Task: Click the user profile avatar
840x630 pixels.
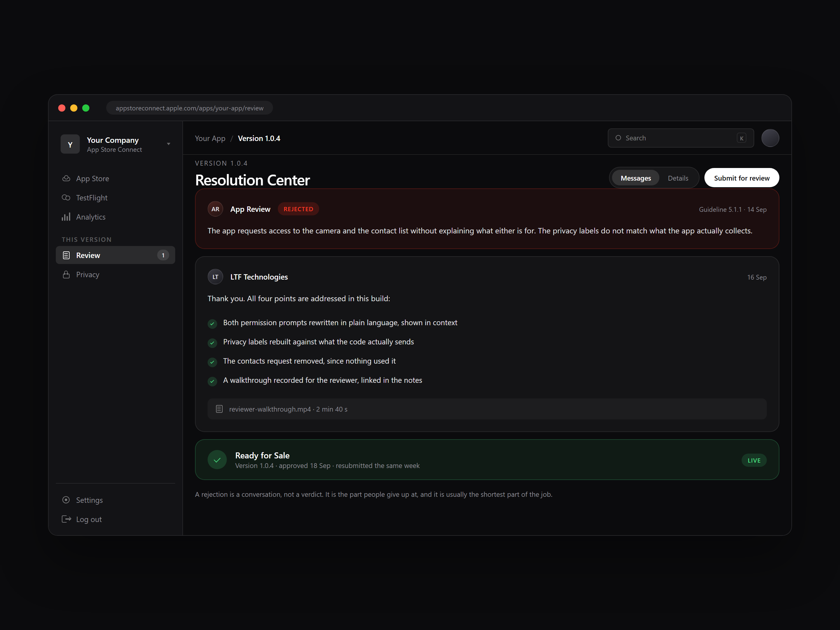Action: [770, 138]
